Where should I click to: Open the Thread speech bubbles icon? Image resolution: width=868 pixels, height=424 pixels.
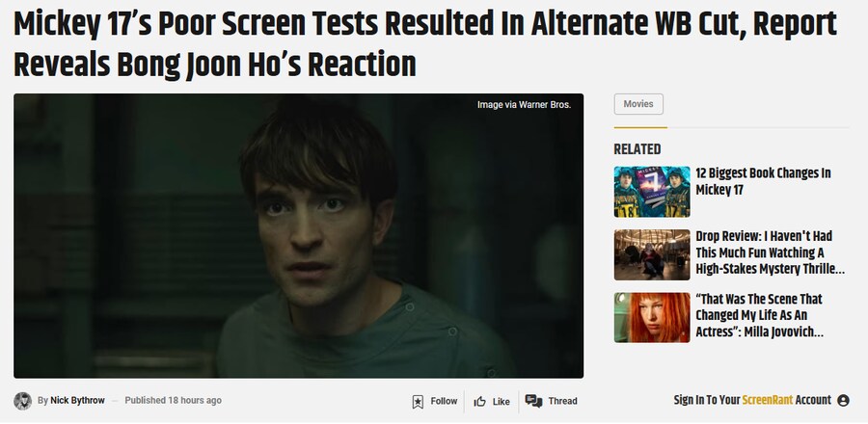[533, 401]
